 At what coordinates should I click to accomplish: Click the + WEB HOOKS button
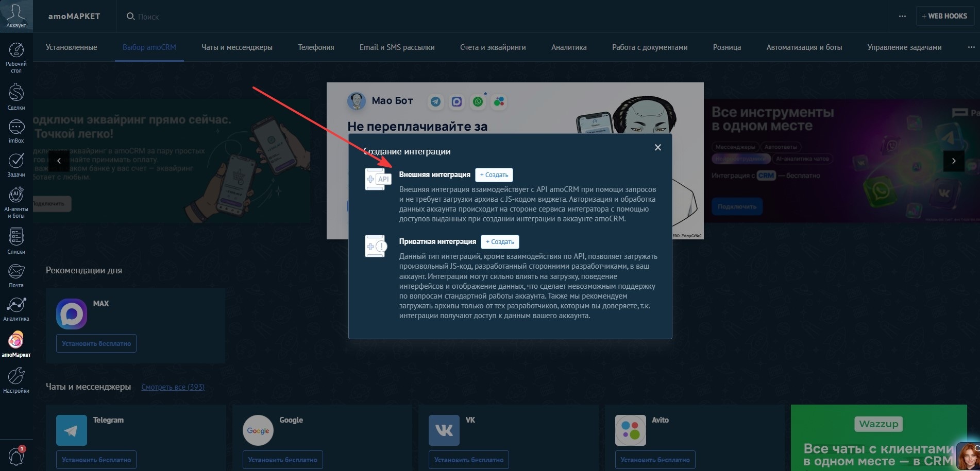click(x=944, y=16)
